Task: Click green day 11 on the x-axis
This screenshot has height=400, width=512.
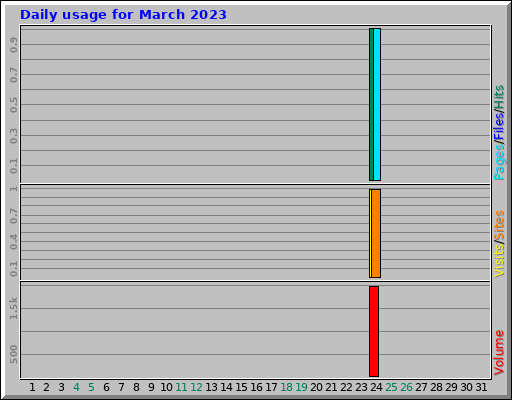Action: pos(181,387)
